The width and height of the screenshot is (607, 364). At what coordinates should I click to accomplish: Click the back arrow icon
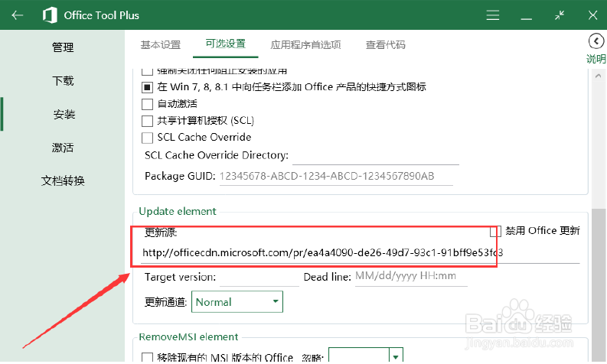17,15
